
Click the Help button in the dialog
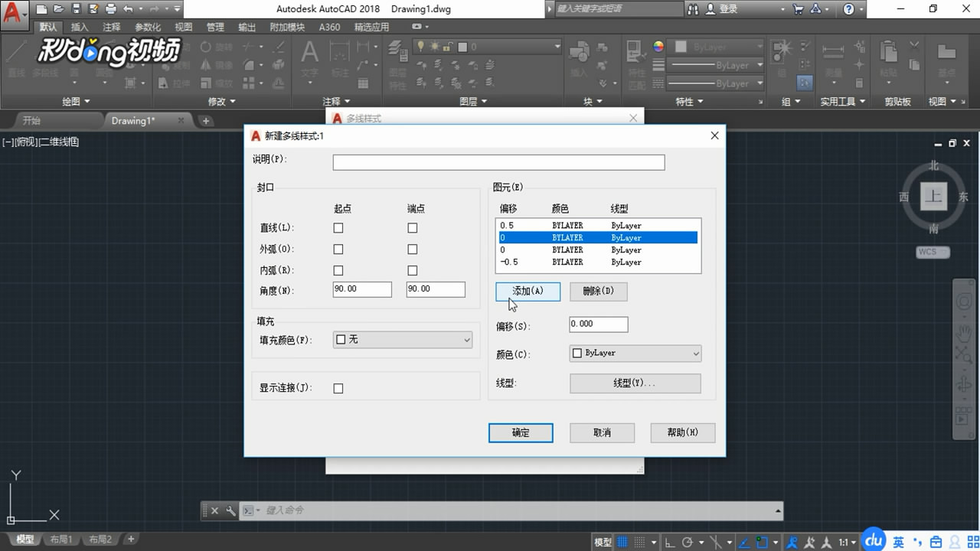click(683, 432)
